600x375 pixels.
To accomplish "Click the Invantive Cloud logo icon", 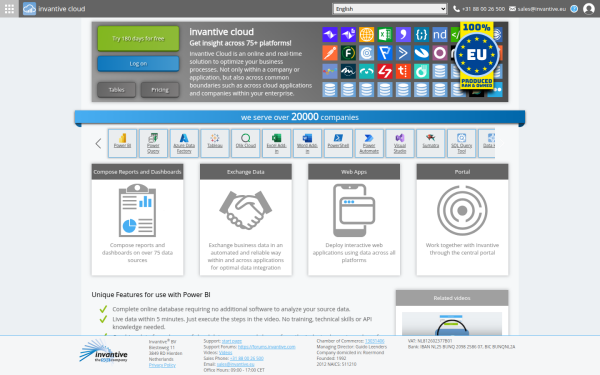I will [x=29, y=8].
